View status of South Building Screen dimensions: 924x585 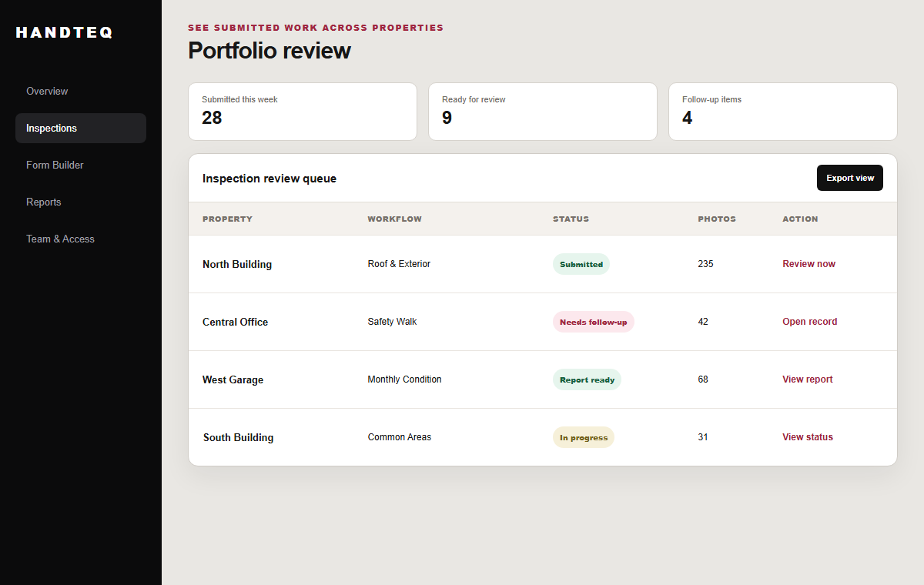click(x=808, y=437)
